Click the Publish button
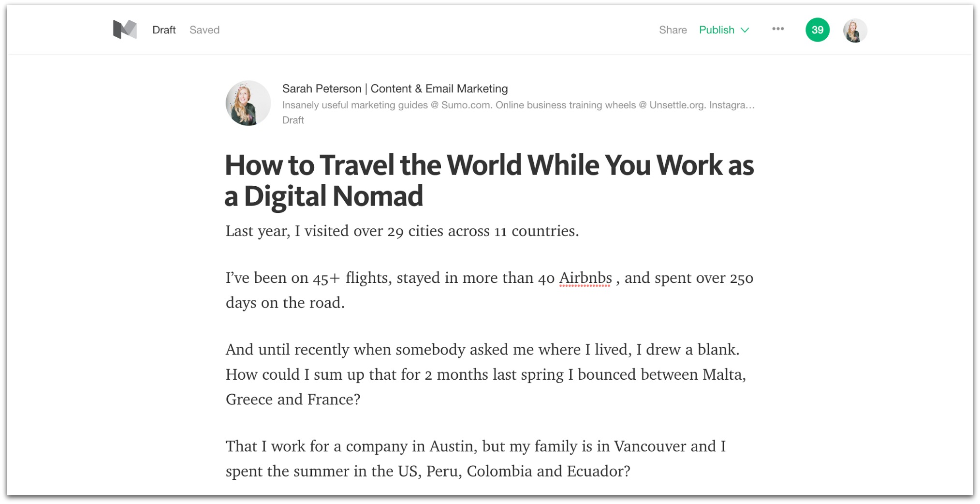 tap(717, 30)
